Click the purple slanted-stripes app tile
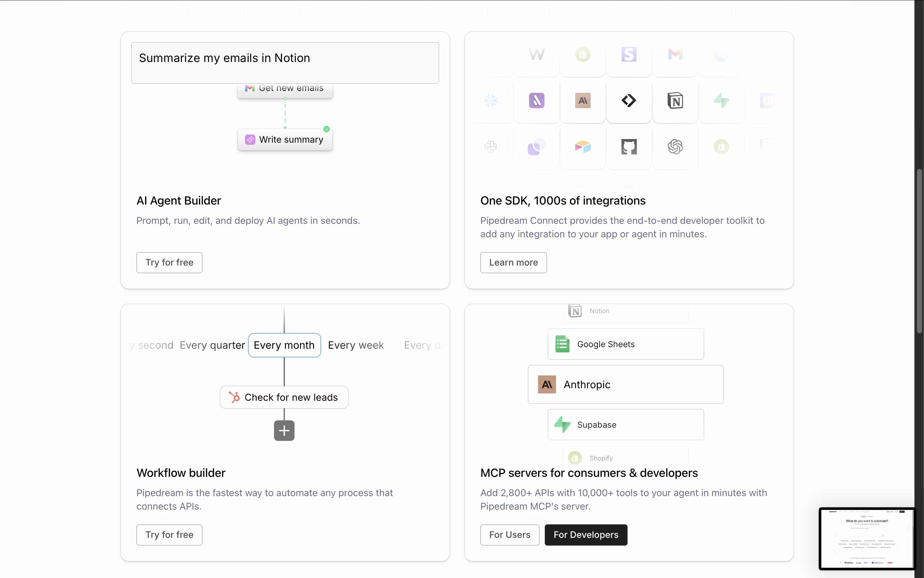The image size is (924, 578). [x=536, y=101]
